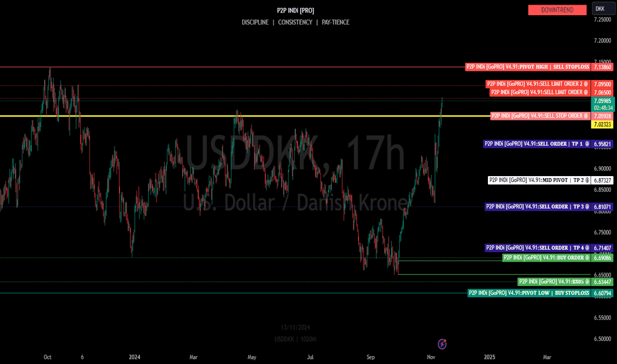Select the SELL ORDER | TP 1 label
The width and height of the screenshot is (617, 364).
tap(537, 144)
